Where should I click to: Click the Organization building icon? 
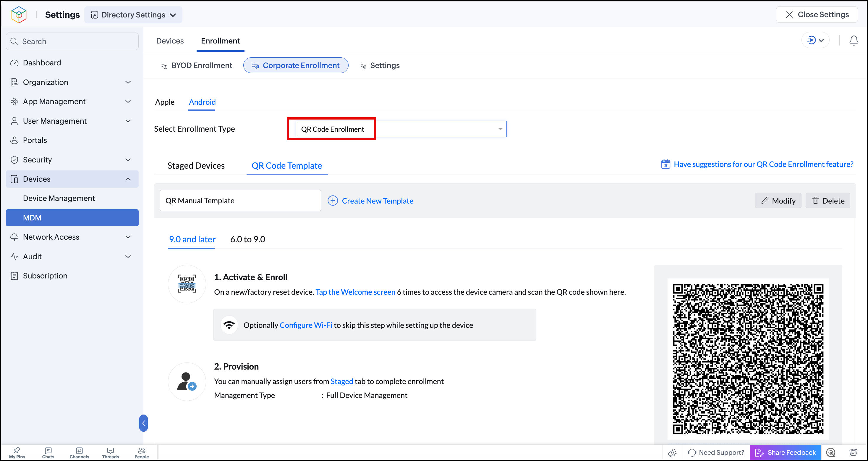coord(14,82)
